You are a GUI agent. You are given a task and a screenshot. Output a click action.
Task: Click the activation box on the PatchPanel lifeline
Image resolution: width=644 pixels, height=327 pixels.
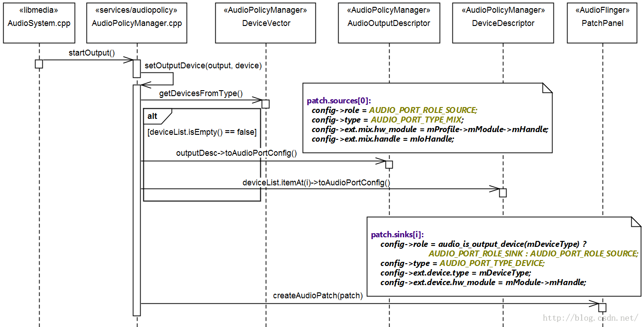click(602, 307)
